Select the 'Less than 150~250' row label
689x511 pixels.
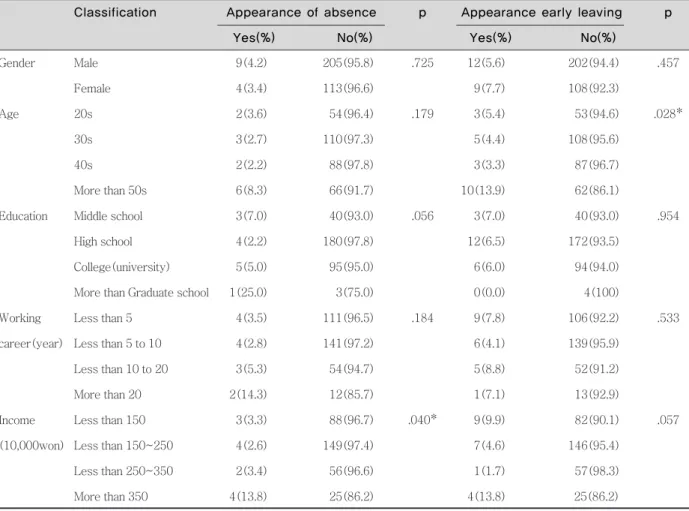point(123,445)
